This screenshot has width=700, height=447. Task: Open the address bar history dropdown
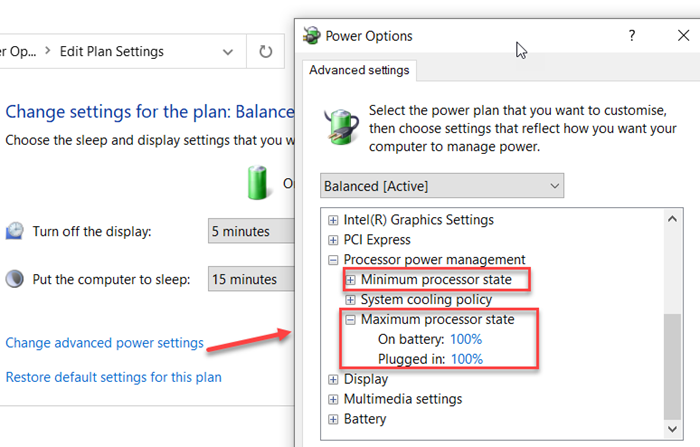point(230,51)
